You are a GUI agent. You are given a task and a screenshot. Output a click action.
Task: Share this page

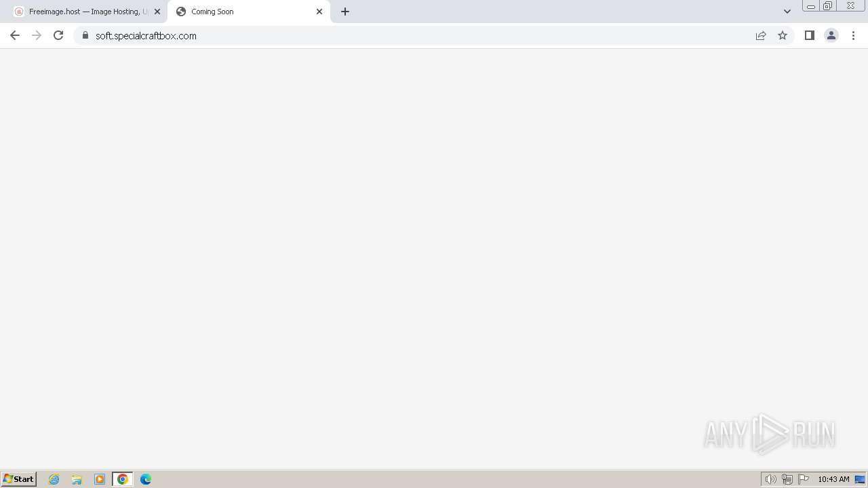pyautogui.click(x=761, y=35)
